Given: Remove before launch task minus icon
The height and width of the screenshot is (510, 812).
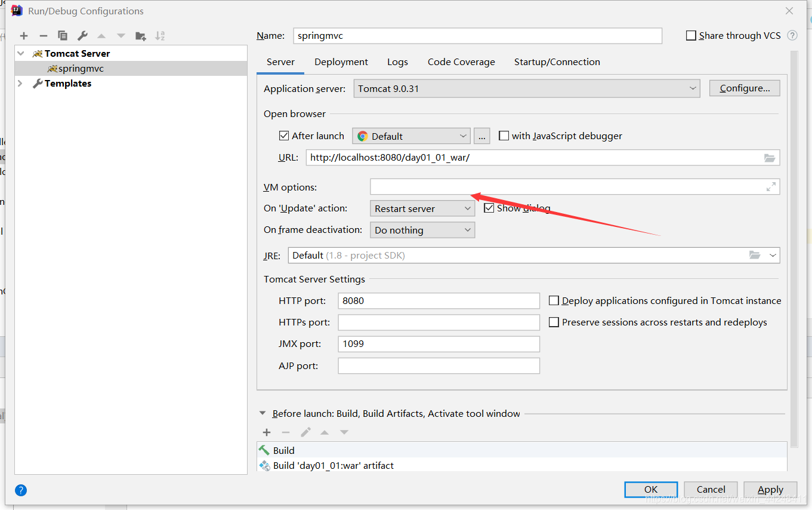Looking at the screenshot, I should pyautogui.click(x=286, y=432).
